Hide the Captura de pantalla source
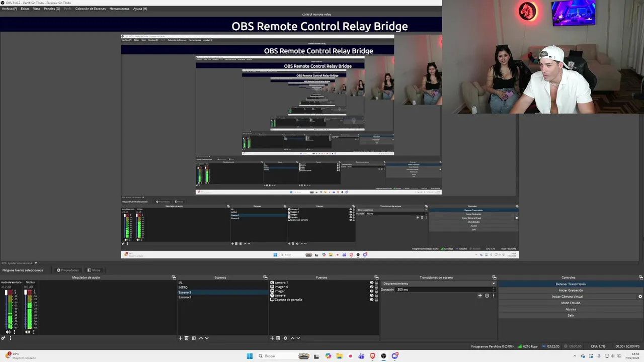Viewport: 644px width, 362px height. coord(372,300)
